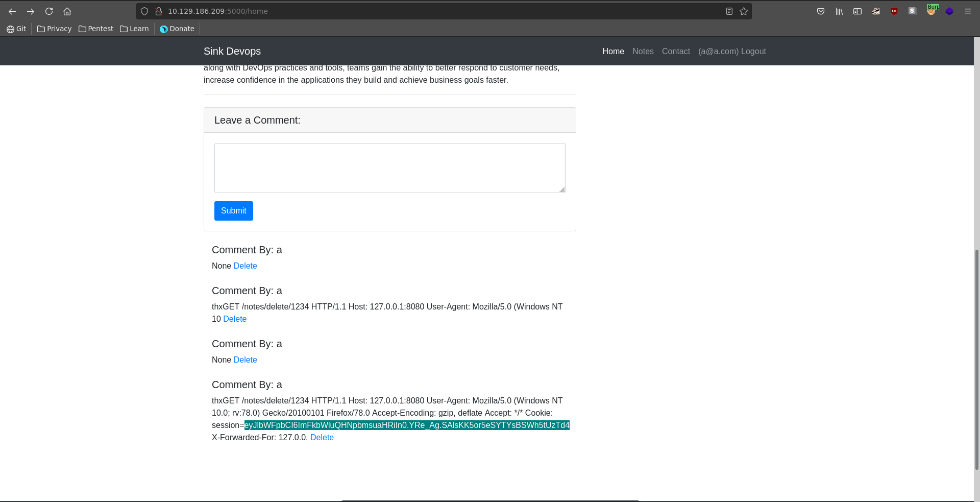This screenshot has width=980, height=502.
Task: Open the Contact page in navbar
Action: (x=676, y=51)
